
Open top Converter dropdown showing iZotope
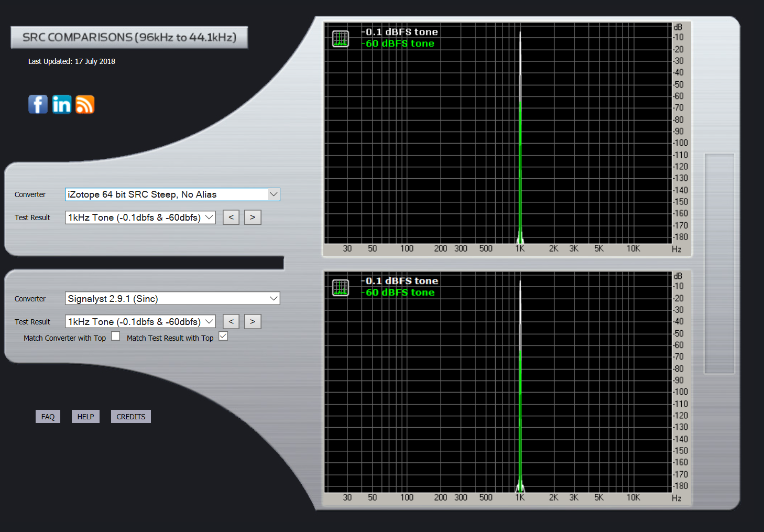click(x=172, y=194)
